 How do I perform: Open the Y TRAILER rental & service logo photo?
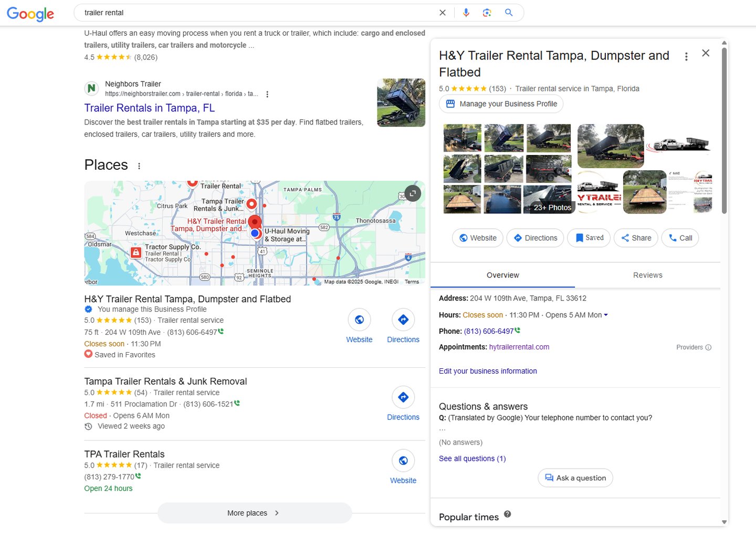click(x=599, y=192)
